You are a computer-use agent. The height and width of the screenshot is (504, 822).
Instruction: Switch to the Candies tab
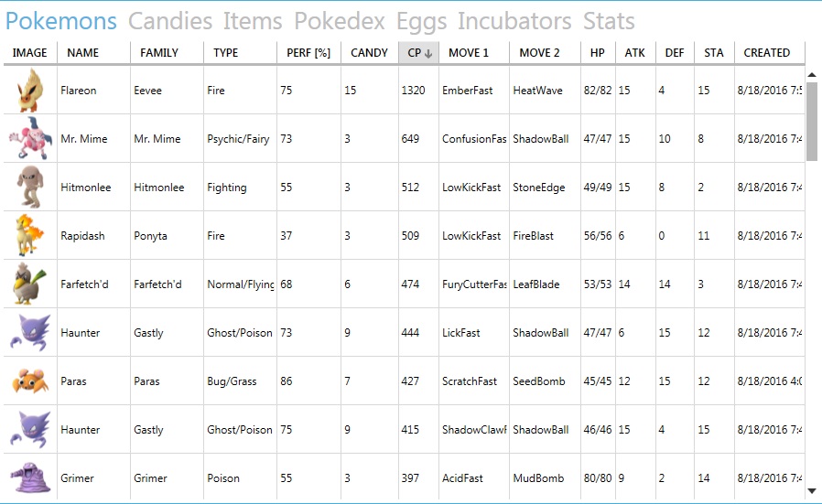coord(170,21)
